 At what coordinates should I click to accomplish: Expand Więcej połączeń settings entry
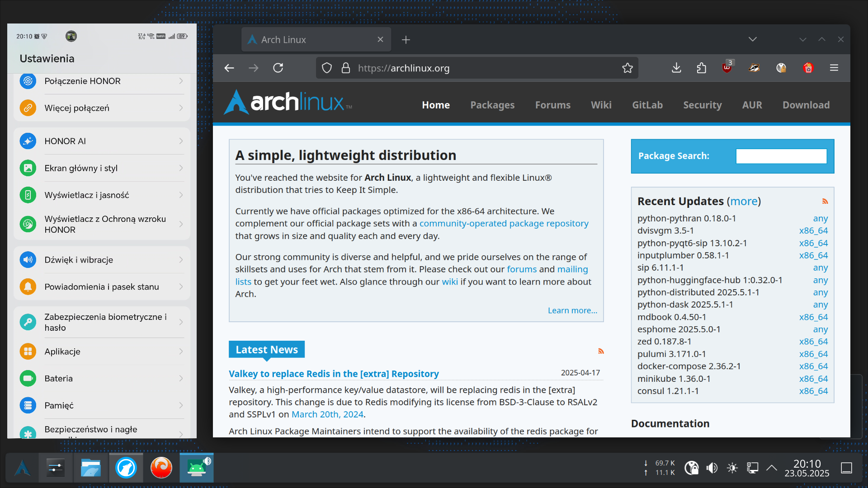pos(102,108)
